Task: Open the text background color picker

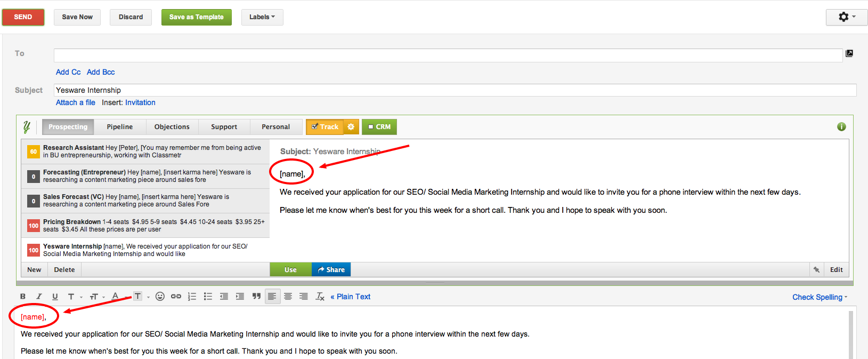Action: [141, 297]
